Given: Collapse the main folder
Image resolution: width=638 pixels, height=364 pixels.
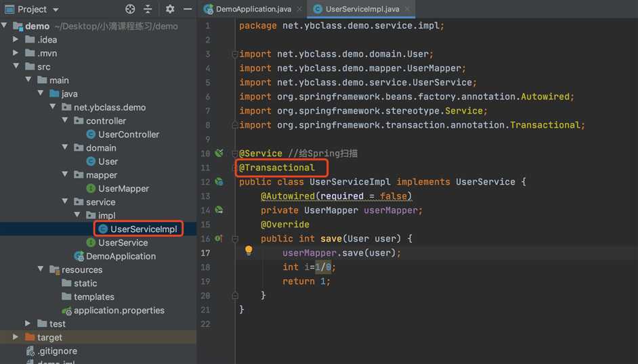Looking at the screenshot, I should click(28, 80).
